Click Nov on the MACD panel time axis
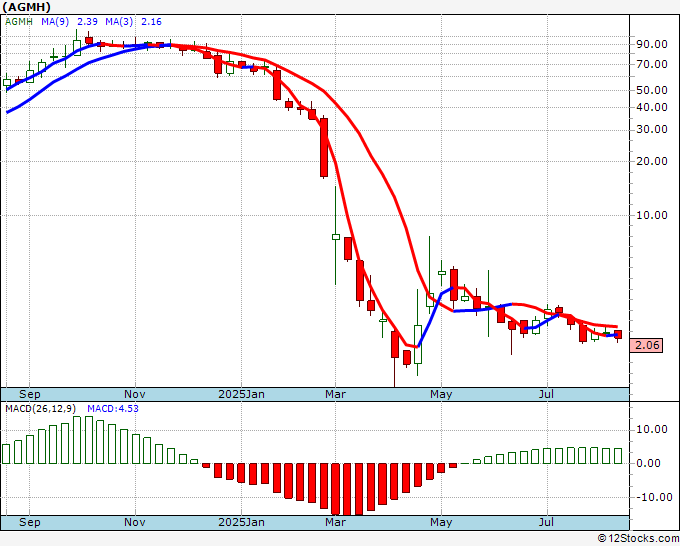 coord(135,522)
